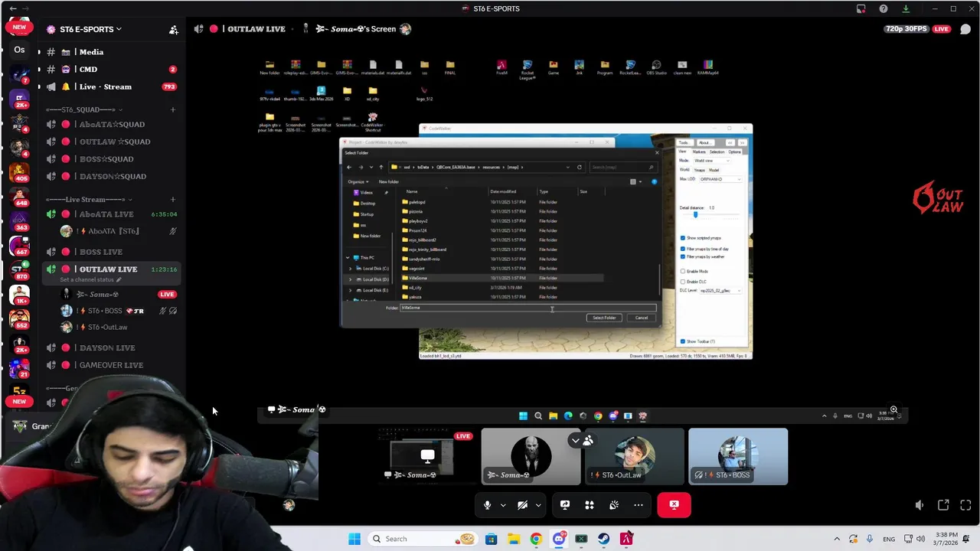Click the stream volume speaker icon
Screen dimensions: 980x551
point(920,505)
